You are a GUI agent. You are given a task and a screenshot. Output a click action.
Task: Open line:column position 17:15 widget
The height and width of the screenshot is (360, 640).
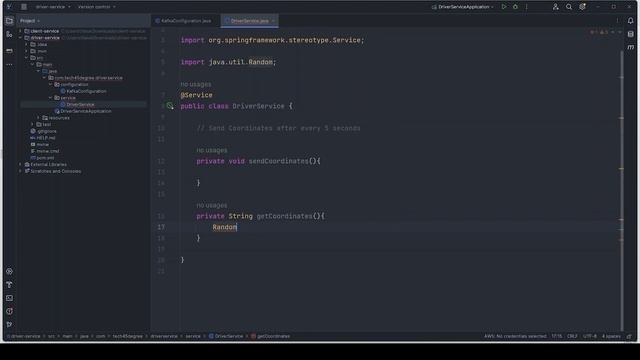[x=557, y=336]
